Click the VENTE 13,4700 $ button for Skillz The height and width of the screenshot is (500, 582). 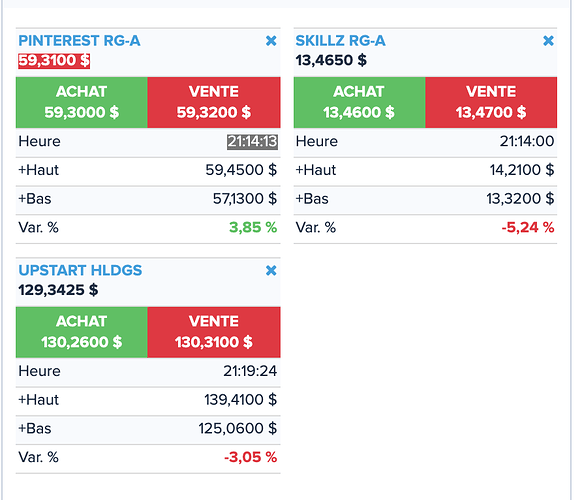pyautogui.click(x=491, y=102)
